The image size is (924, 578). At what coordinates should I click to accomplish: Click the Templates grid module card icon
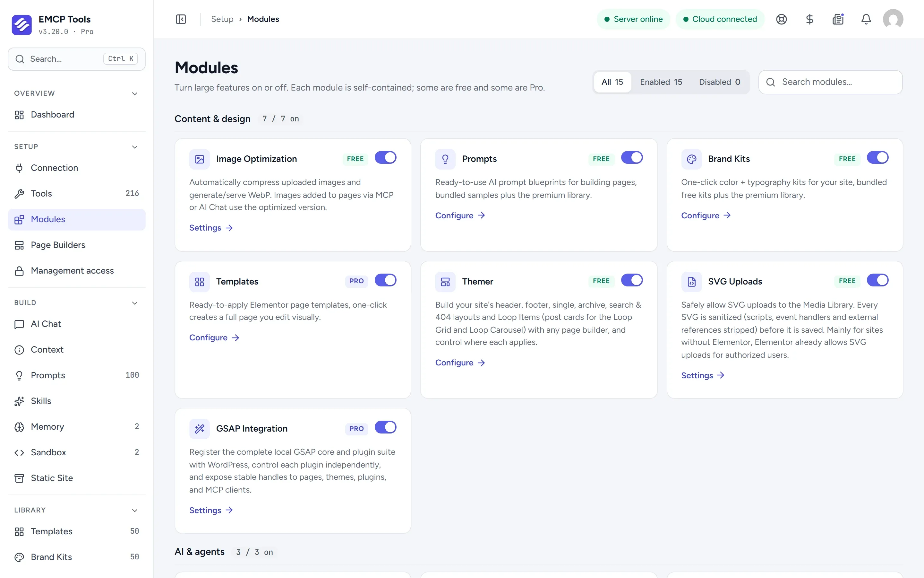coord(199,282)
